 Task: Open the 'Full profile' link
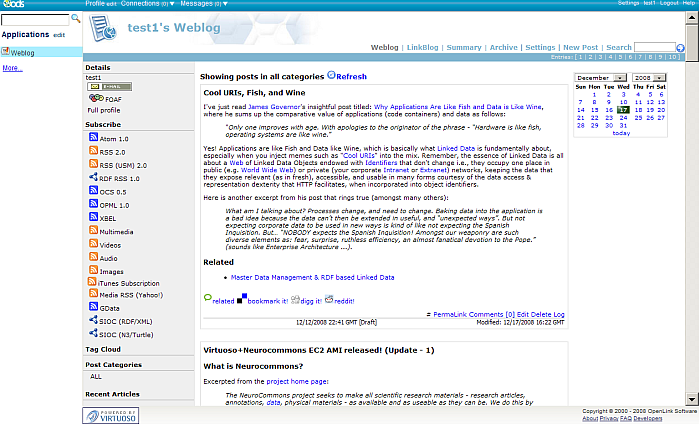(x=104, y=110)
